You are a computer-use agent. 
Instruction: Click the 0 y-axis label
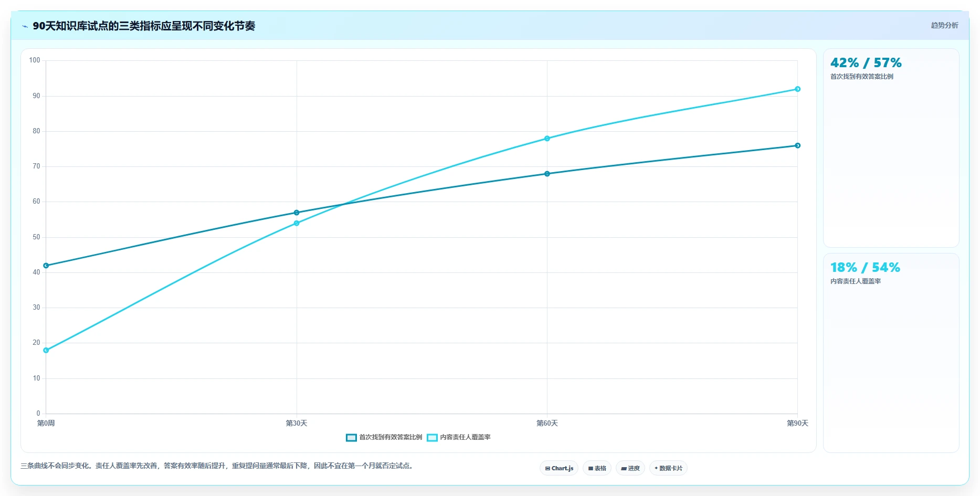[x=38, y=414]
